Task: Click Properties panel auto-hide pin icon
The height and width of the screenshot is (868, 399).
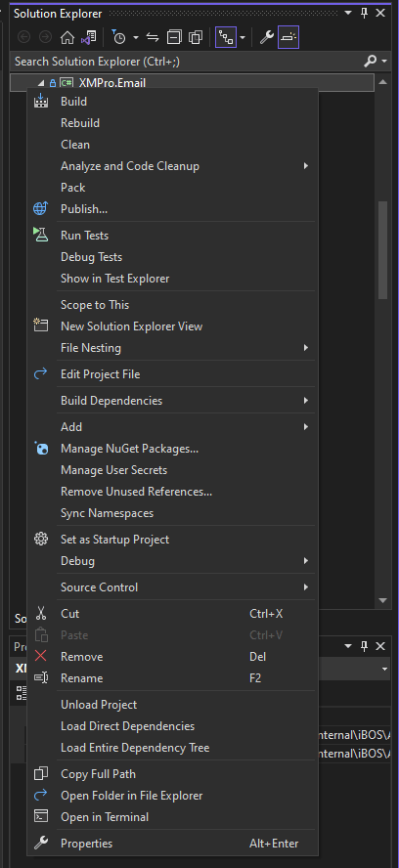Action: 364,646
